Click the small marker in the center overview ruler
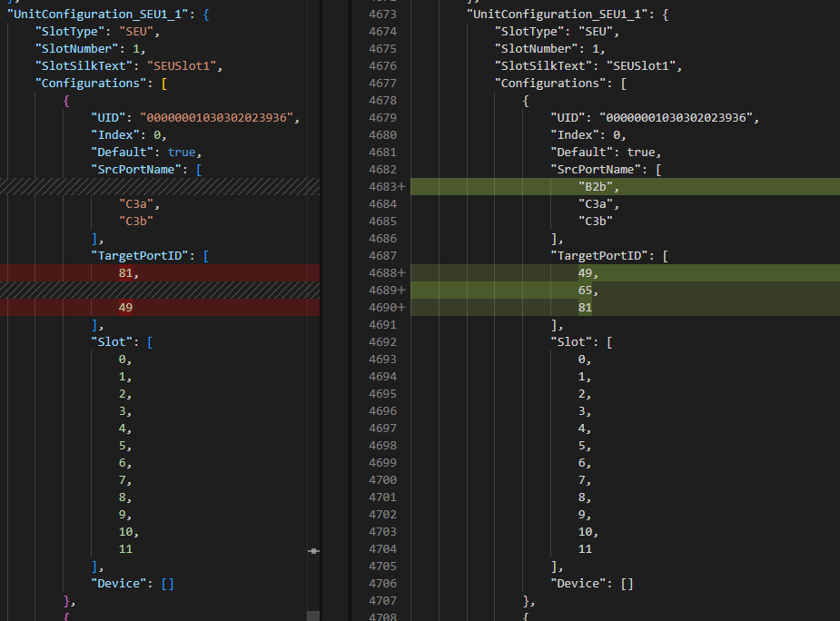 click(x=313, y=550)
